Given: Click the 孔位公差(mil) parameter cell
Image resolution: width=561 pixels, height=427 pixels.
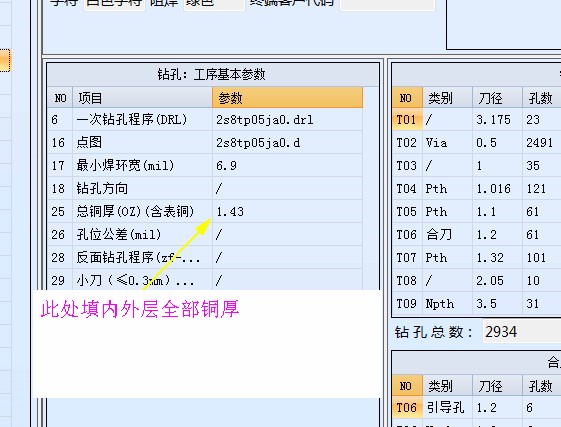Looking at the screenshot, I should (x=287, y=234).
